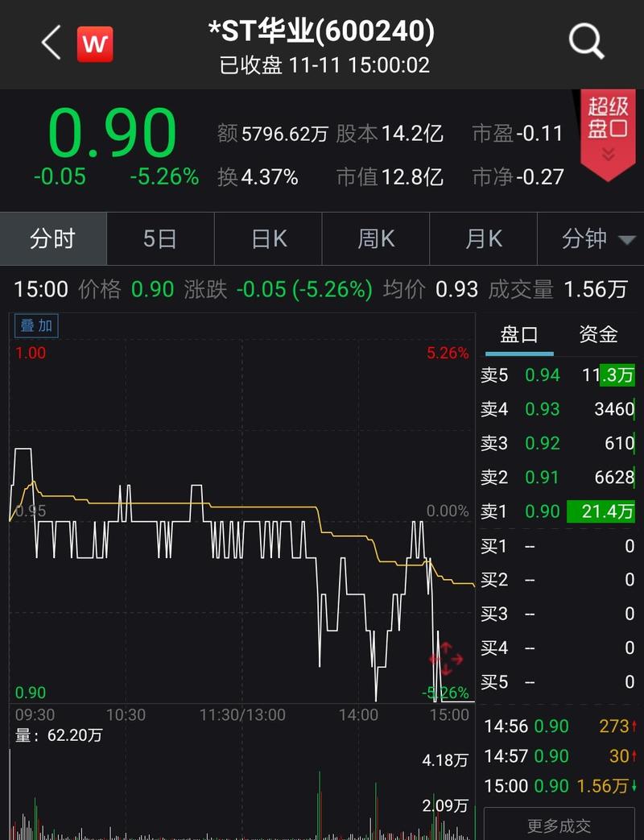Tap the 市净 -0.27 value
Viewport: 644px width, 840px height.
(518, 177)
